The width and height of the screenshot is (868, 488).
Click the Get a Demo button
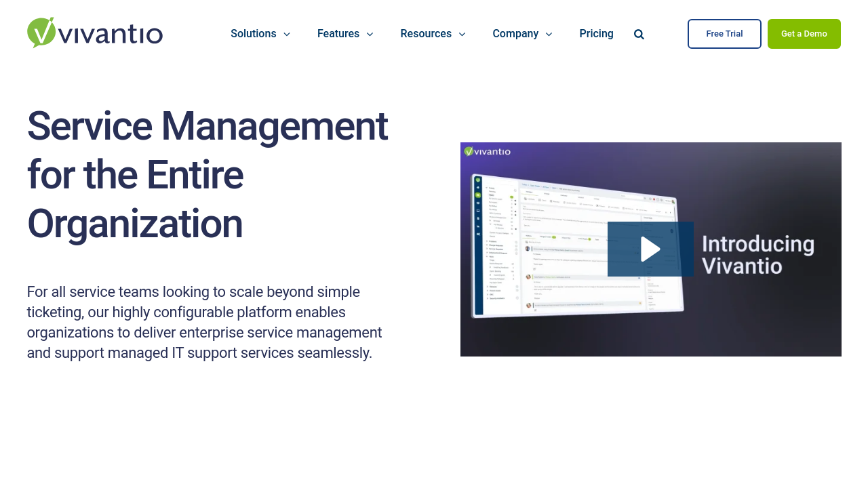coord(804,34)
